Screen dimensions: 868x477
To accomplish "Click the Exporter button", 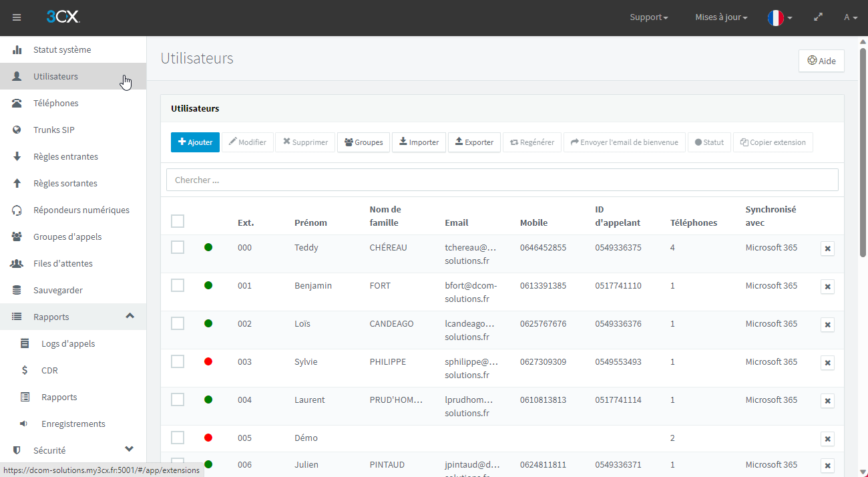I will pos(474,142).
